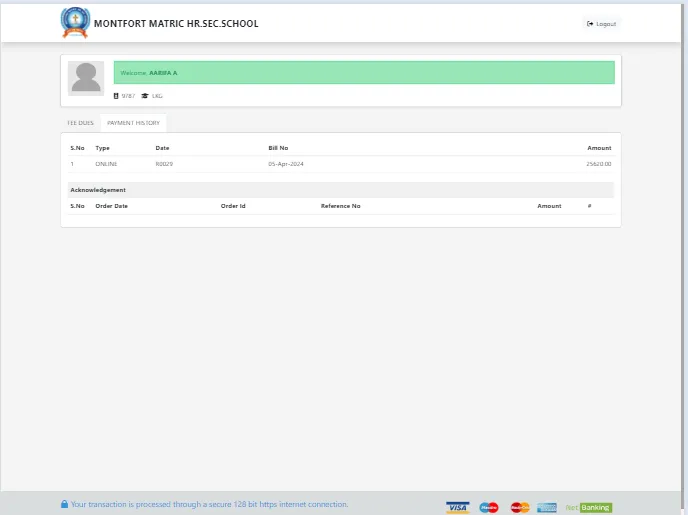The height and width of the screenshot is (515, 688).
Task: Click the MONTFORT MATRIC HR.SEC.SCHOOL title
Action: [176, 24]
